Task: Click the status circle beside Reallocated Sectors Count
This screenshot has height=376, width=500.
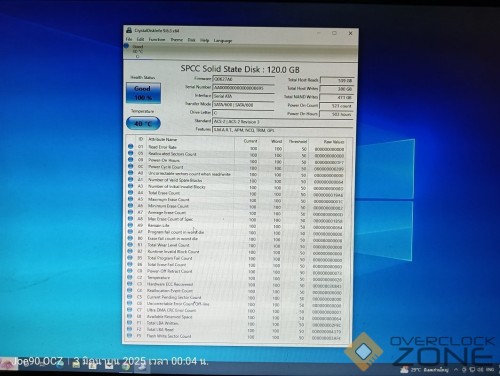Action: [131, 153]
